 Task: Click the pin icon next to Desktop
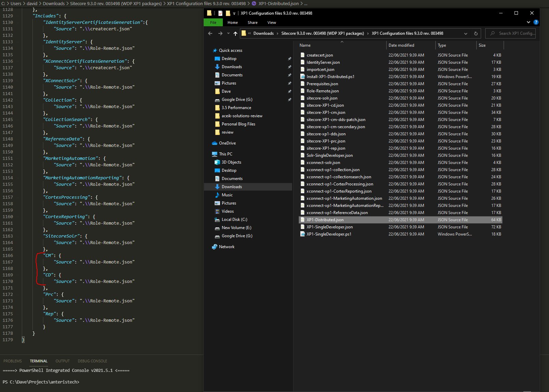click(x=290, y=59)
